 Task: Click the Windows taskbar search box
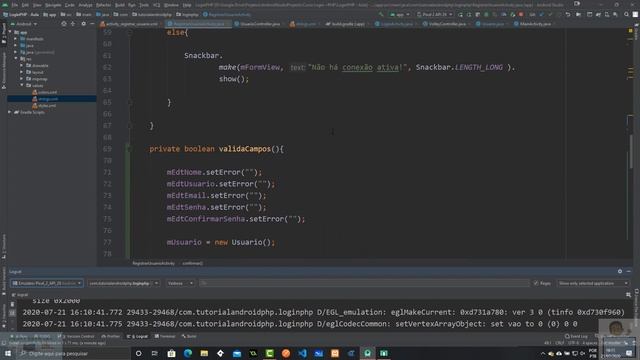73,353
